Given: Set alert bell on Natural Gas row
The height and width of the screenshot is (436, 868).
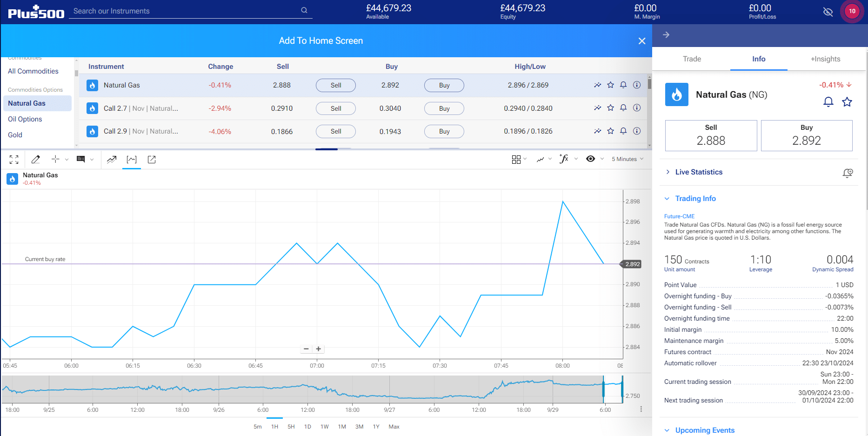Looking at the screenshot, I should point(623,85).
